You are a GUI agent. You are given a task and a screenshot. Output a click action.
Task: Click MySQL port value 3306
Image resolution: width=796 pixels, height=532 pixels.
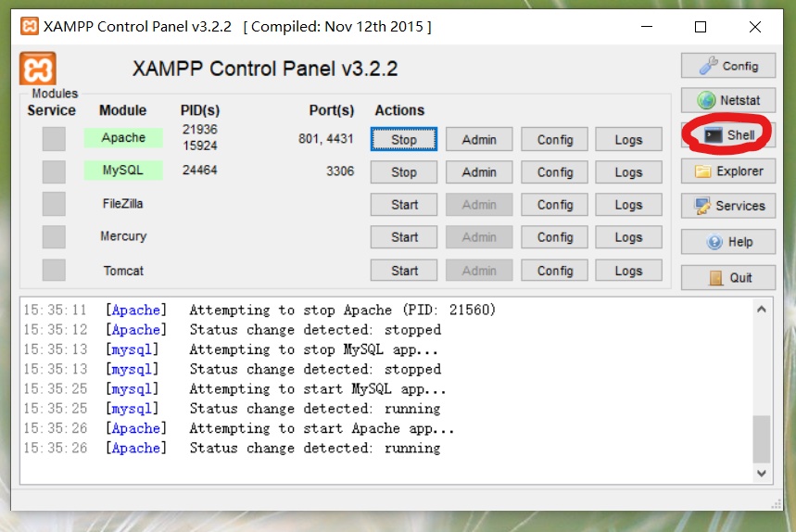[x=339, y=171]
